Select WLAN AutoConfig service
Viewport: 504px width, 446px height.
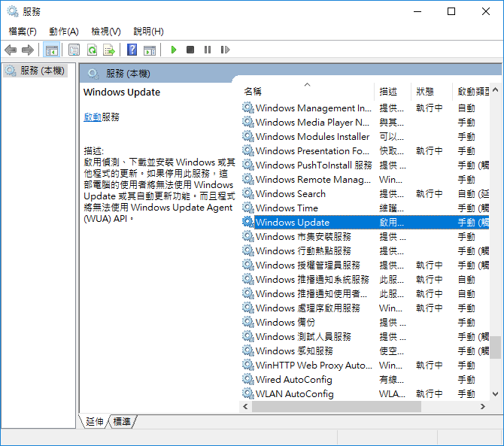pos(366,394)
